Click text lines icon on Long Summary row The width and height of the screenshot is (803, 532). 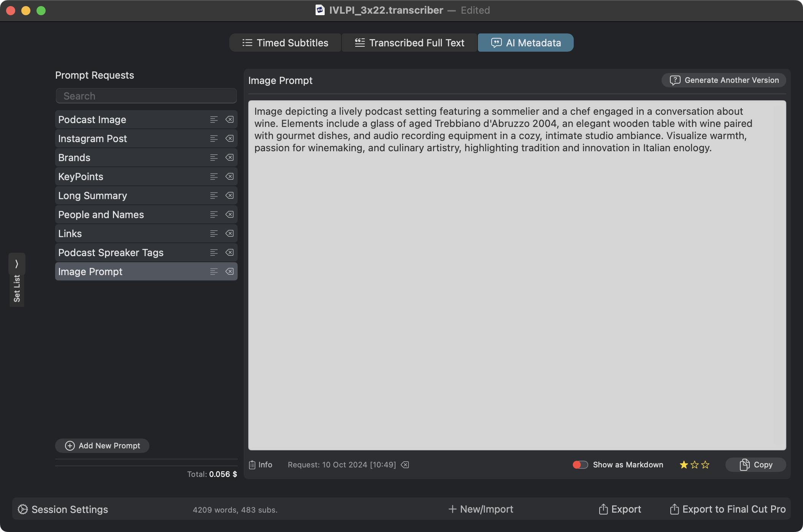tap(214, 196)
